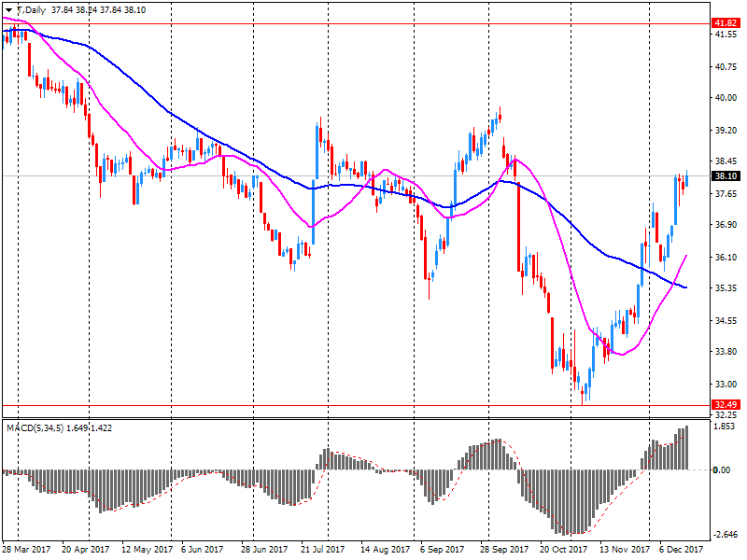Click the 21 Jul 2017 date label
Screen dimensions: 747x560
[x=322, y=550]
